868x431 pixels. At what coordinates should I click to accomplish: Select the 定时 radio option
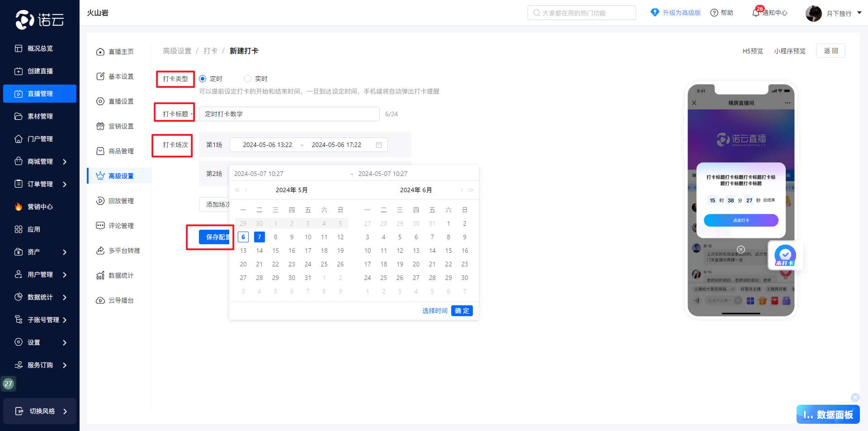[203, 79]
